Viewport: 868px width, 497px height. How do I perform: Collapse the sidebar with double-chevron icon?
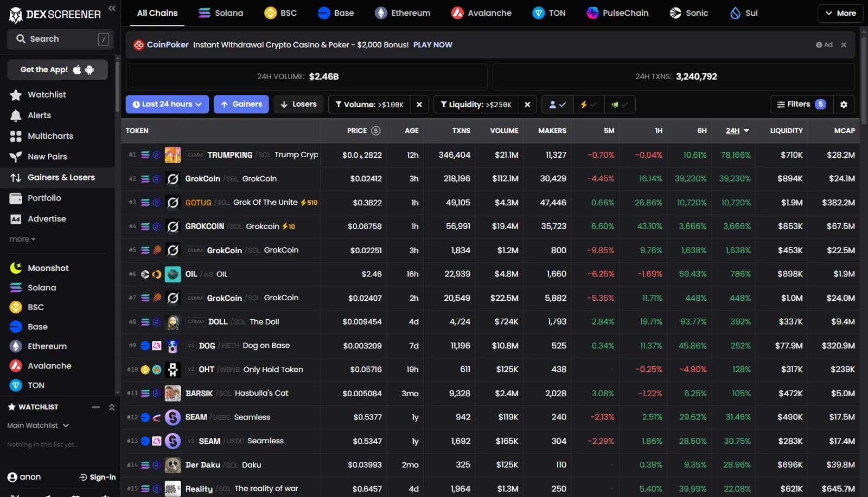[x=112, y=8]
